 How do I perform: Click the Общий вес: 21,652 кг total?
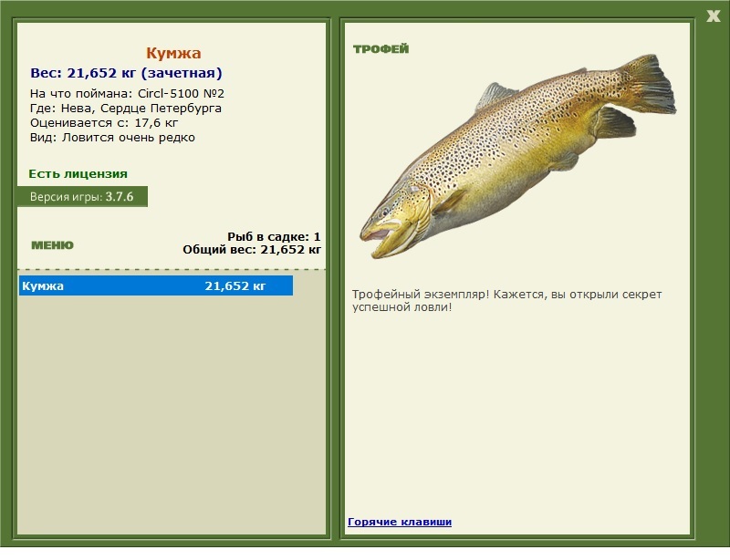click(252, 249)
